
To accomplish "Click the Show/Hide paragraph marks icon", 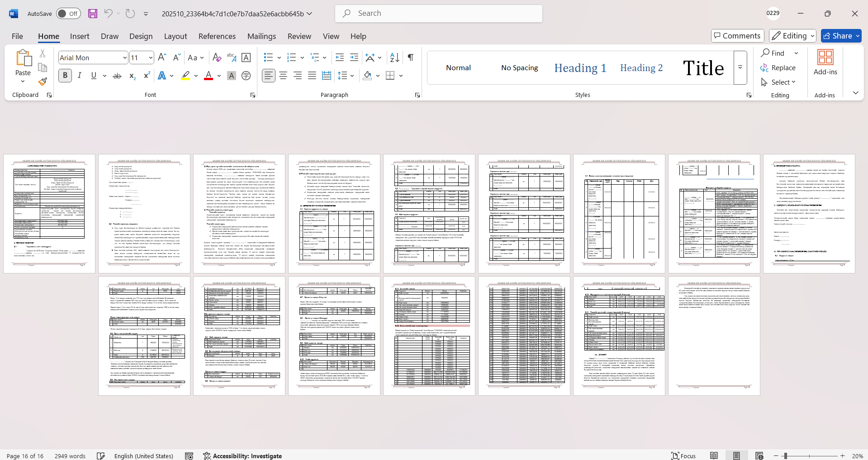I will [411, 57].
